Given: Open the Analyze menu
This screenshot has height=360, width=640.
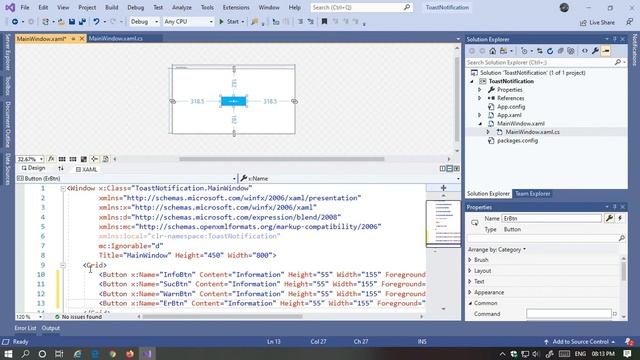Looking at the screenshot, I should point(182,7).
